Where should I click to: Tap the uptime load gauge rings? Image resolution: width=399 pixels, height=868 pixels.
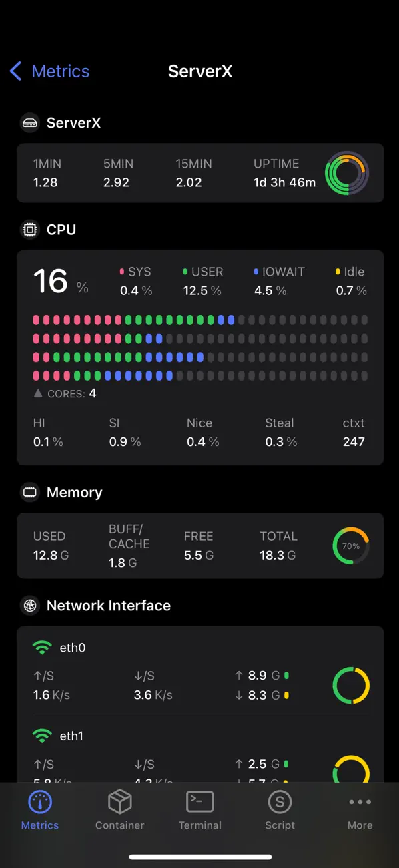[x=347, y=173]
